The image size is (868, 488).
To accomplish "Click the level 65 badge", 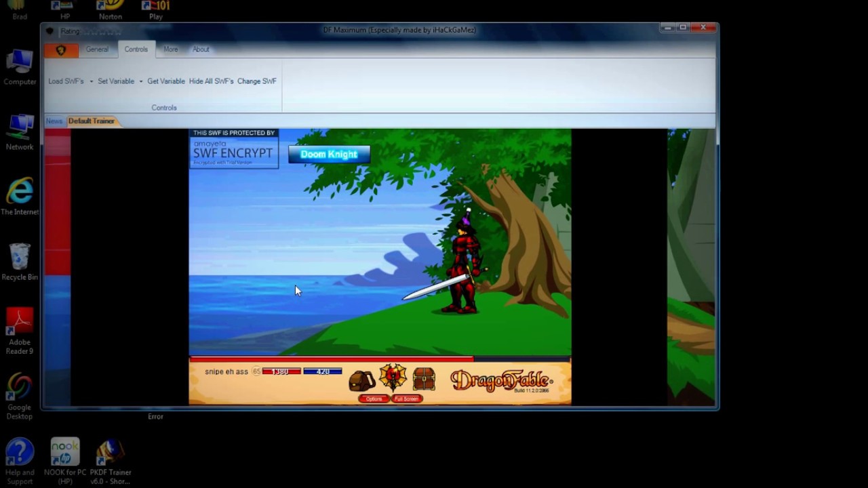I will [x=256, y=371].
